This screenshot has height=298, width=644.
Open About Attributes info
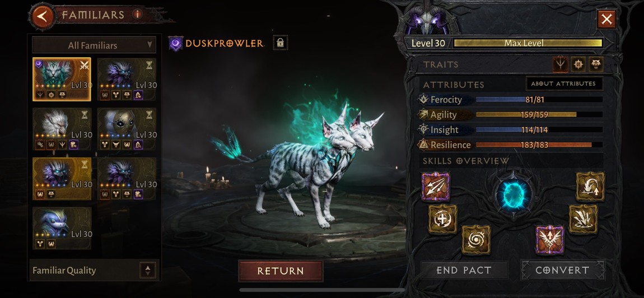[x=564, y=83]
